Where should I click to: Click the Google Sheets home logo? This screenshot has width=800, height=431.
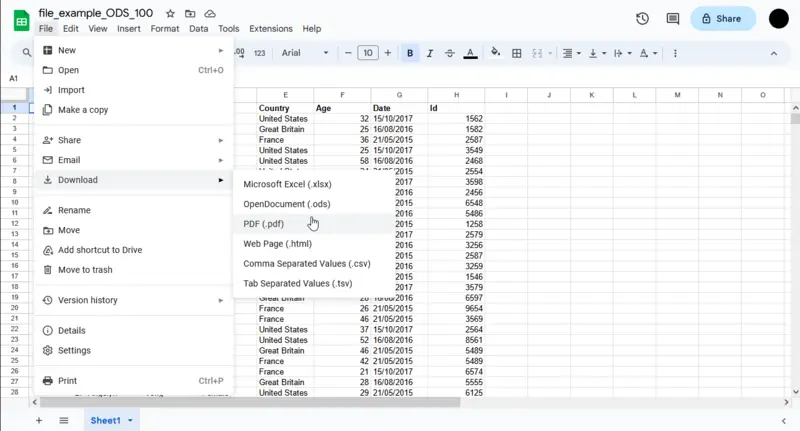tap(21, 20)
